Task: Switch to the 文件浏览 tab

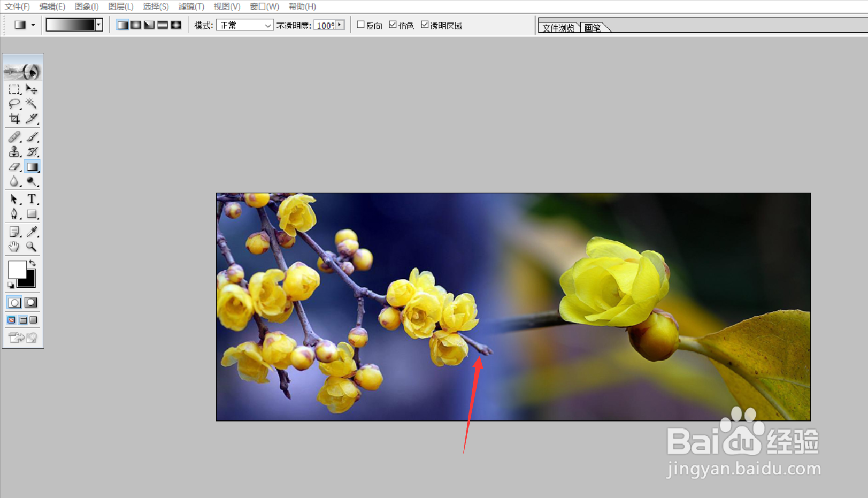Action: tap(558, 28)
